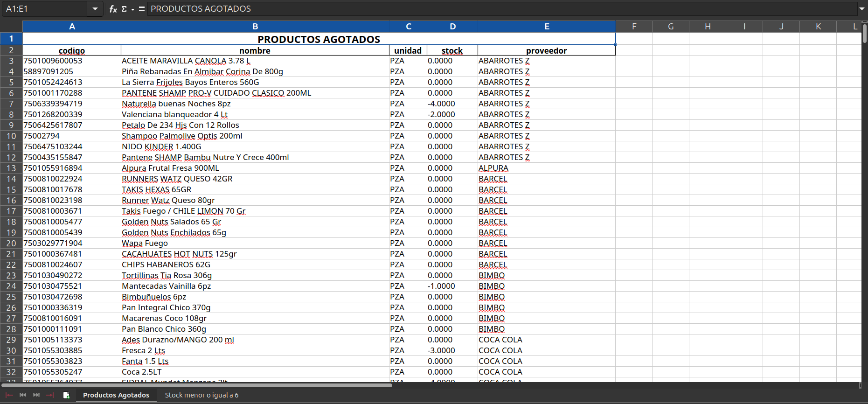Select the cell Mantecadas Vainilla 6pz
Viewport: 868px width, 404px height.
[255, 286]
